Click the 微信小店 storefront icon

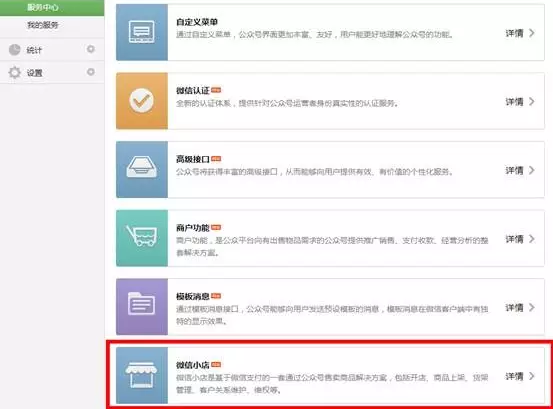(x=142, y=375)
